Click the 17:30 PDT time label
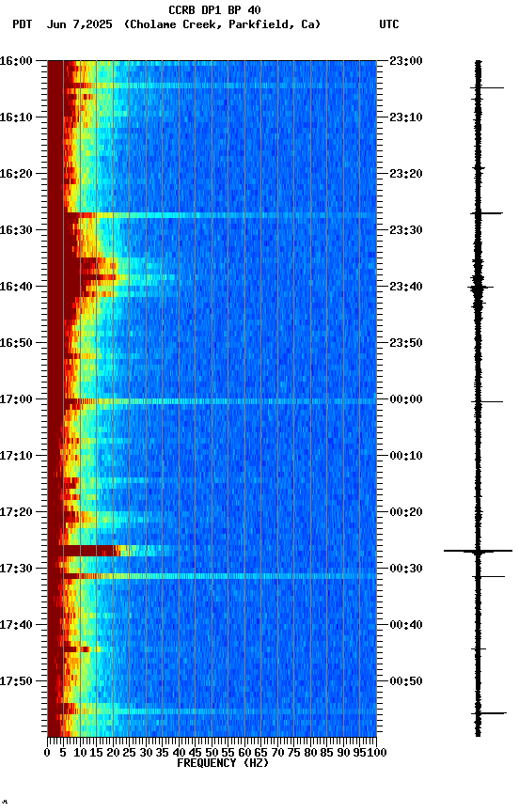The width and height of the screenshot is (519, 812). click(x=16, y=570)
